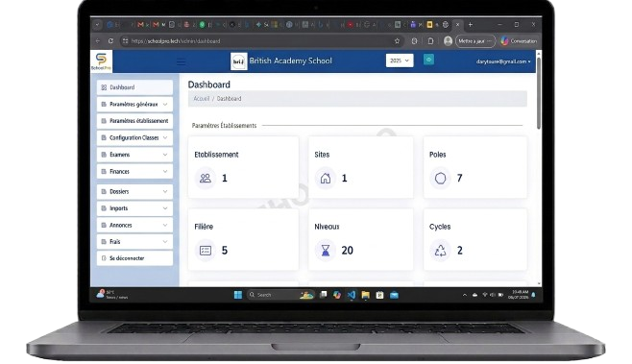This screenshot has height=364, width=632.
Task: Expand the Imports chevron
Action: [165, 208]
